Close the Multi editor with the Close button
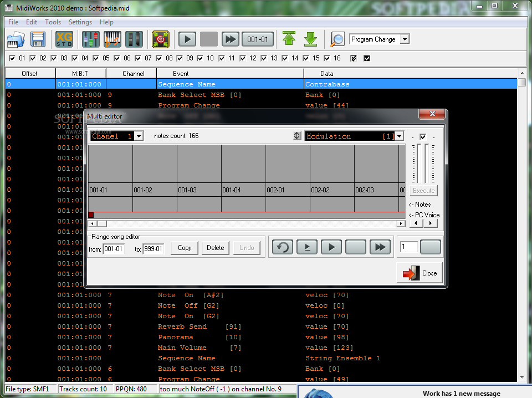 click(420, 273)
